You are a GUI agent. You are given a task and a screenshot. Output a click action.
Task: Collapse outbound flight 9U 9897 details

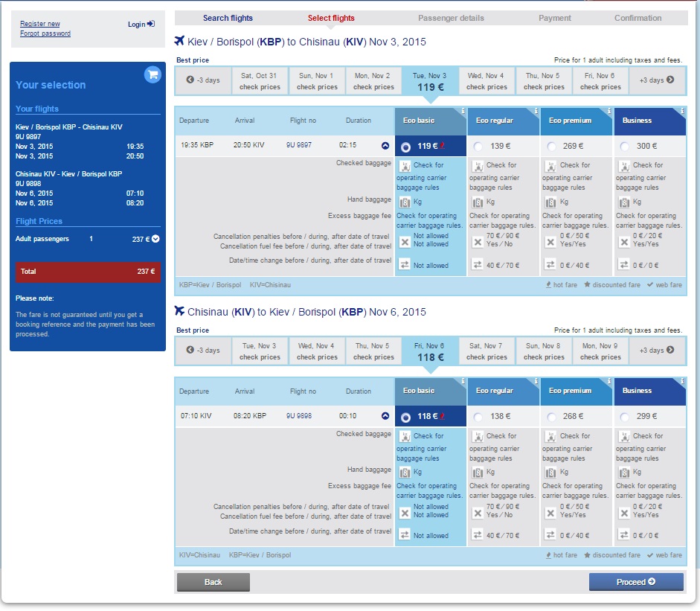tap(385, 146)
